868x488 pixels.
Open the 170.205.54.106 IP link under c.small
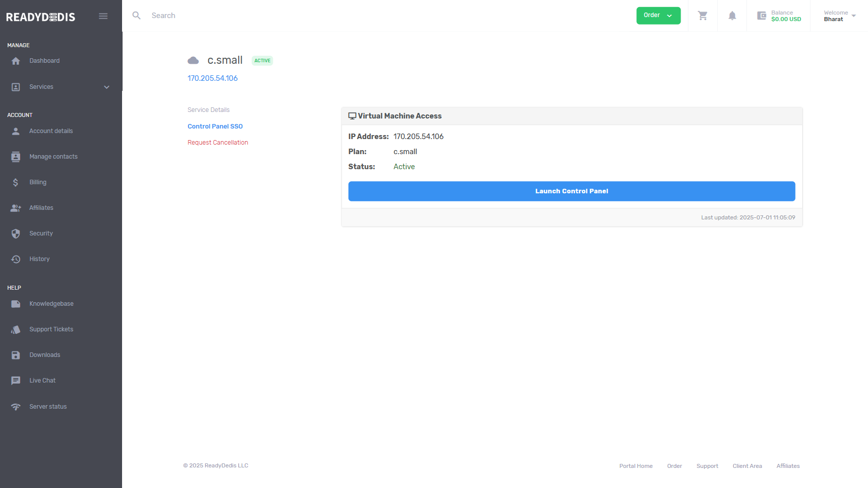click(x=212, y=78)
